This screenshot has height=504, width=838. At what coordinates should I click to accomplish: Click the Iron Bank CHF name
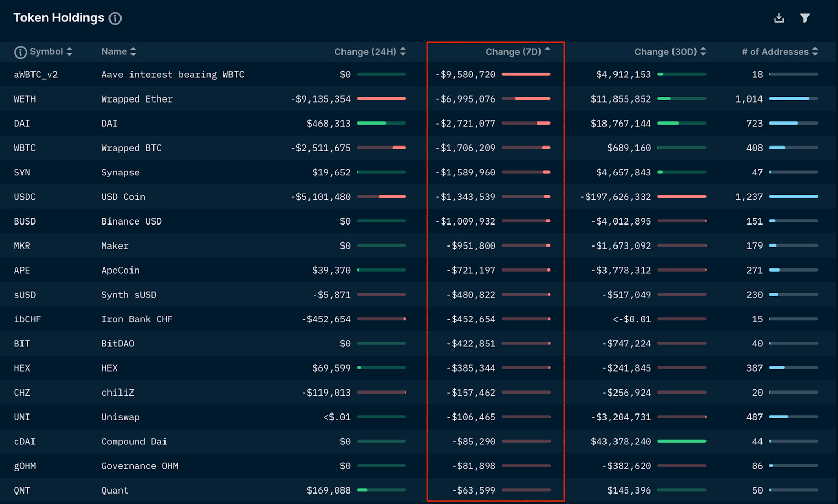click(x=137, y=319)
